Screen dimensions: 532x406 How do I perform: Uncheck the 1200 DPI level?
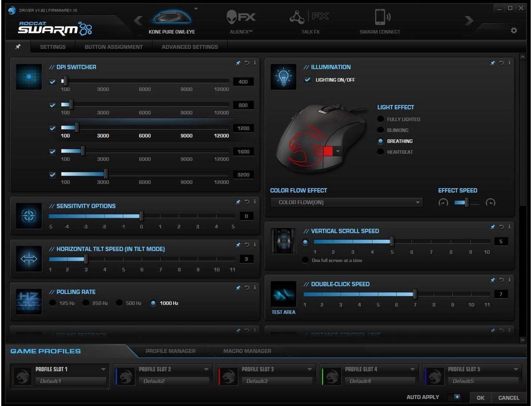(52, 128)
